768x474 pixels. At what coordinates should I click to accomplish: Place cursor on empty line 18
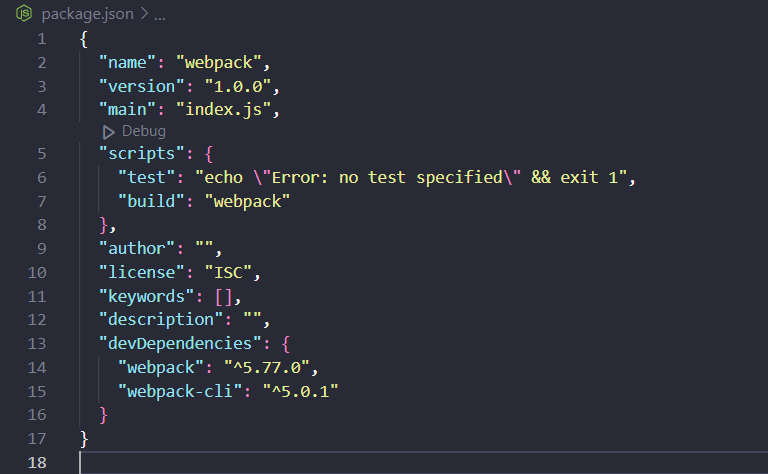coord(300,461)
